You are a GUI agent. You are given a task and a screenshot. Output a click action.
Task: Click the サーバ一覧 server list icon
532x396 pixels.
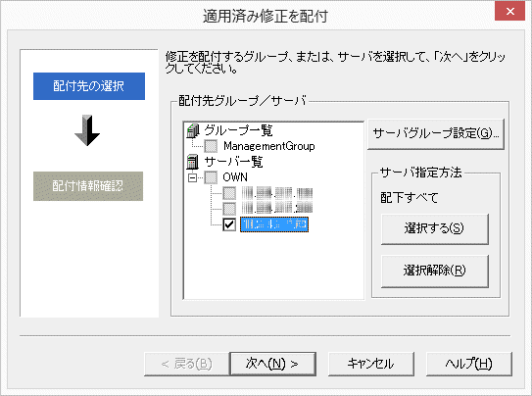pyautogui.click(x=193, y=162)
